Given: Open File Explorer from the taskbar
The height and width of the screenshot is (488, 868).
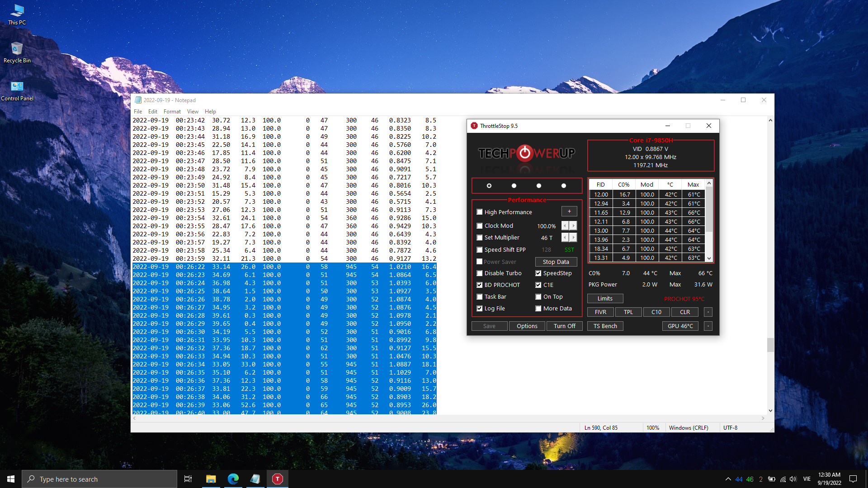Looking at the screenshot, I should 211,479.
